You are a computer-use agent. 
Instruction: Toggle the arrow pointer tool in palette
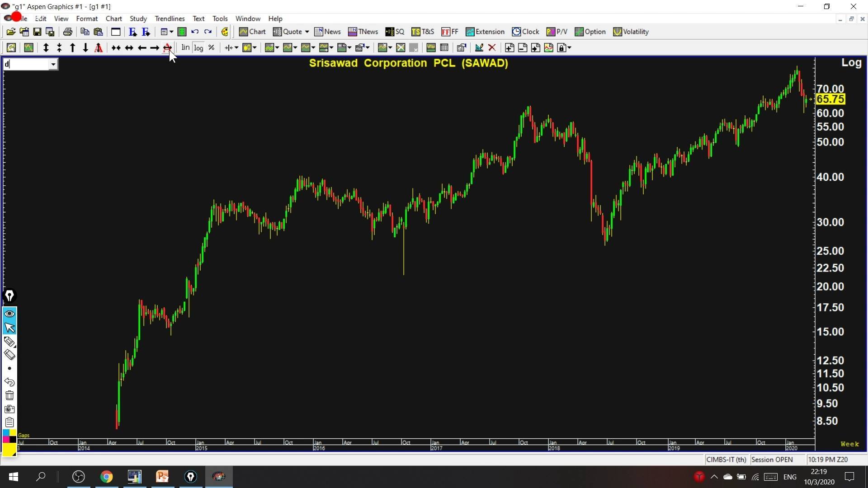tap(9, 328)
